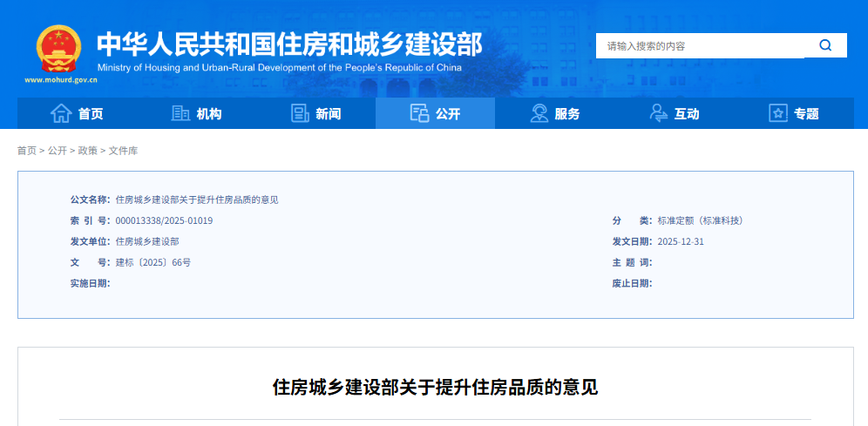The image size is (868, 426).
Task: Open 文件库 breadcrumb link
Action: tap(123, 151)
